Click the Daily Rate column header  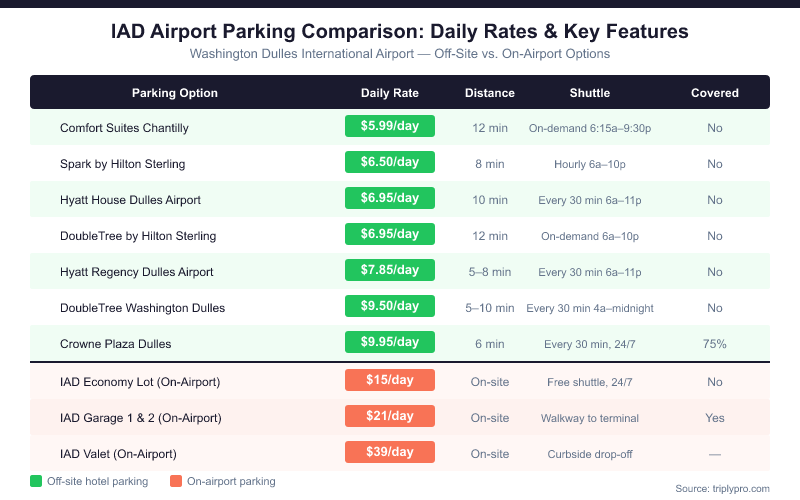[390, 93]
